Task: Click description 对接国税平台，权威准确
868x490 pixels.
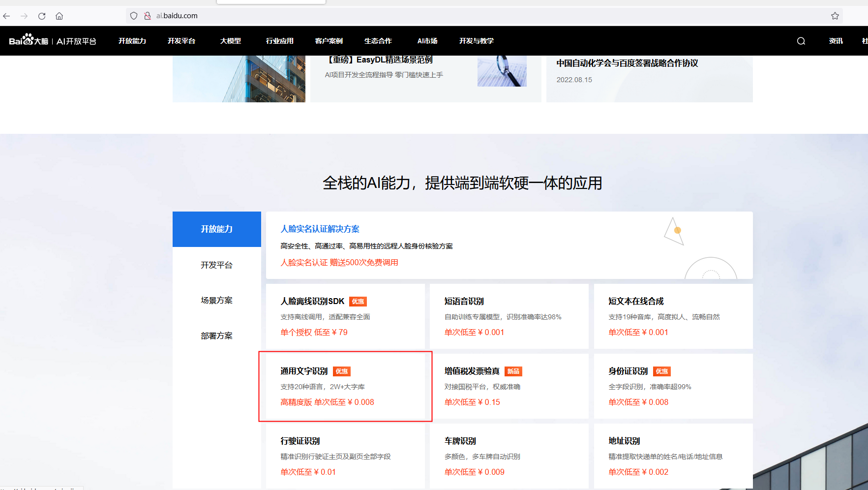Action: click(482, 387)
